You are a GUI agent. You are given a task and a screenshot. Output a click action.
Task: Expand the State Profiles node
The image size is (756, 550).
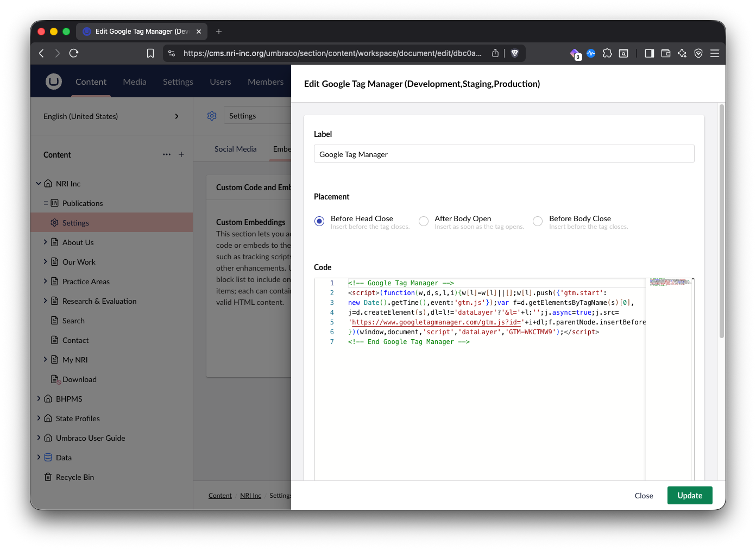(39, 418)
